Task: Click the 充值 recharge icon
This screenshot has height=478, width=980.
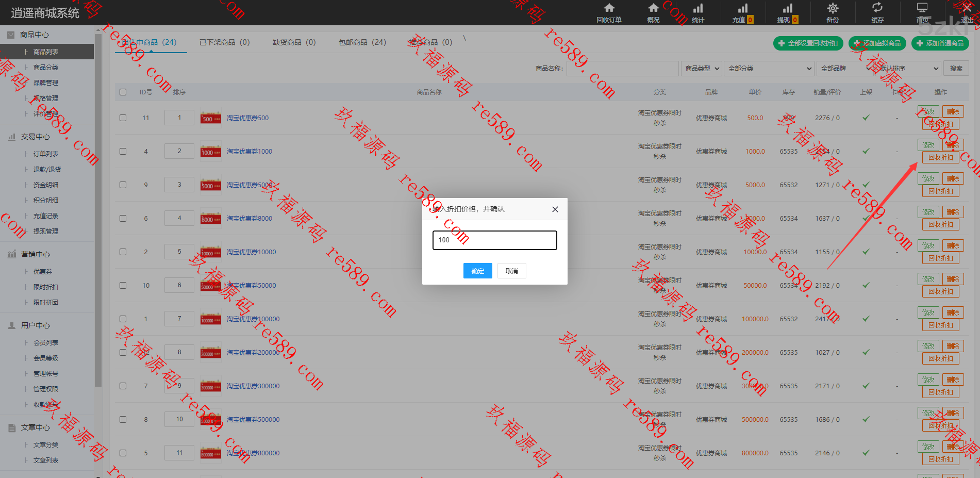Action: tap(742, 9)
